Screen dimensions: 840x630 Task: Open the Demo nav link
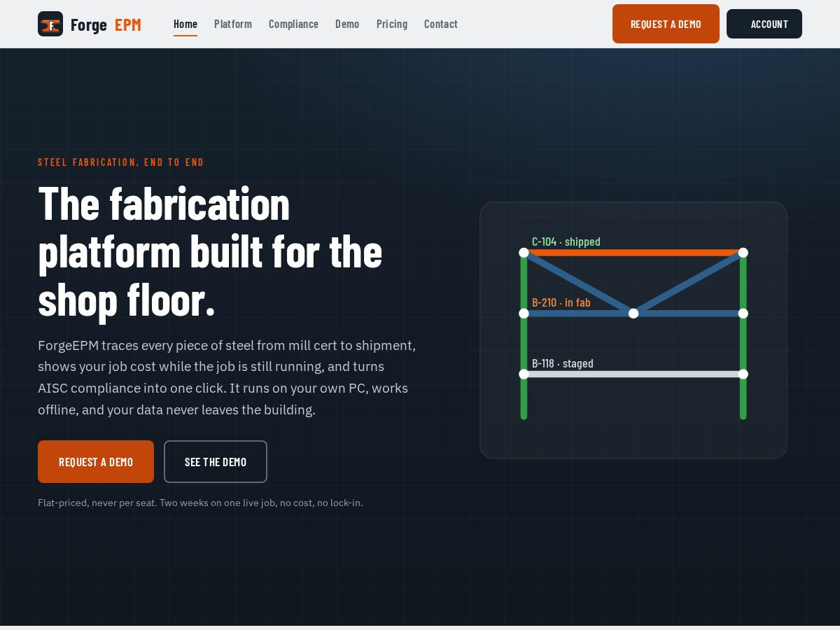(347, 24)
